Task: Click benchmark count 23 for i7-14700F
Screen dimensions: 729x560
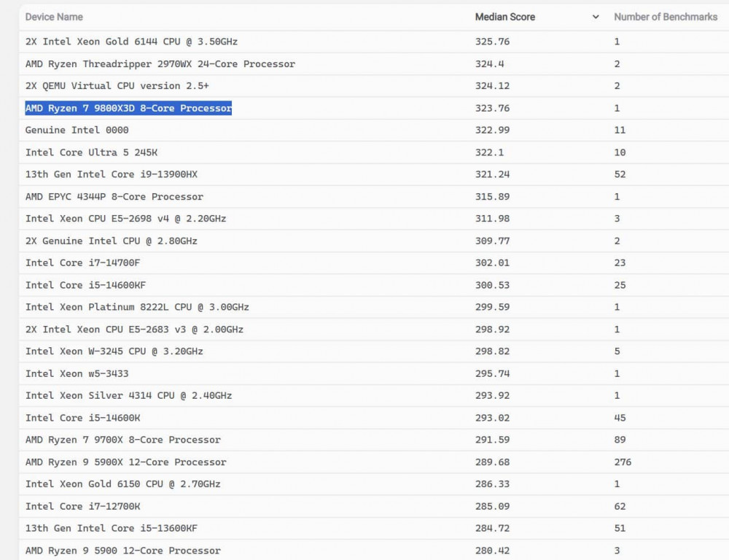Action: pos(620,262)
